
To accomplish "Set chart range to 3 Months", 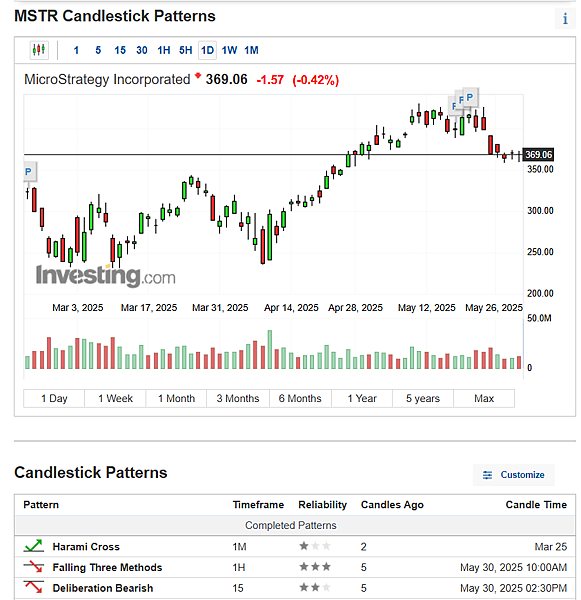I will (238, 398).
